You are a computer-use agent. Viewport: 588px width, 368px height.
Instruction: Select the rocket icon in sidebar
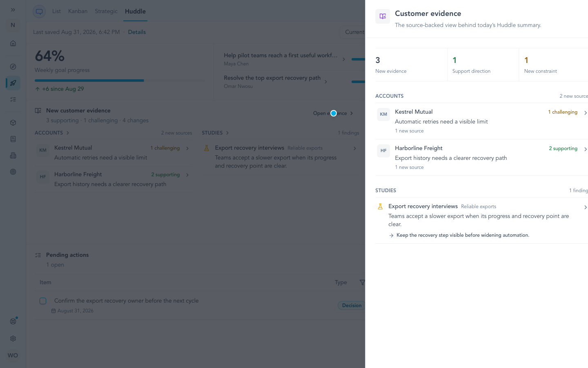[x=13, y=83]
